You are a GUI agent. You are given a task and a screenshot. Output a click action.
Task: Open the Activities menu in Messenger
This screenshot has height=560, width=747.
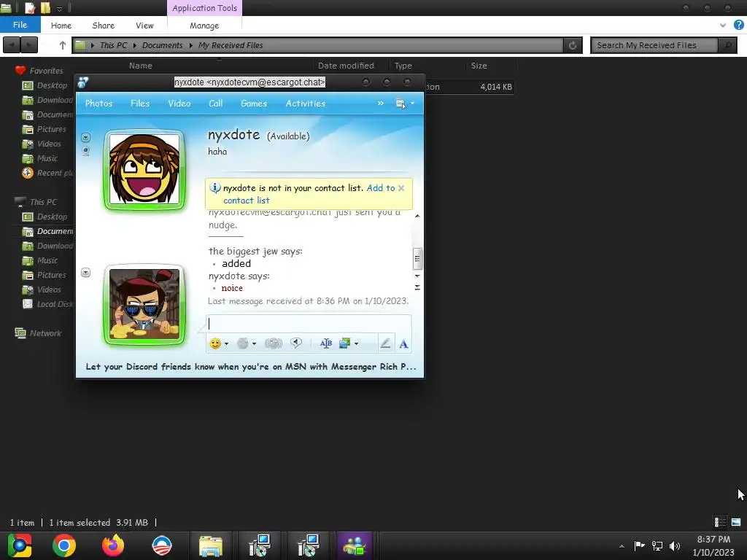pos(306,104)
